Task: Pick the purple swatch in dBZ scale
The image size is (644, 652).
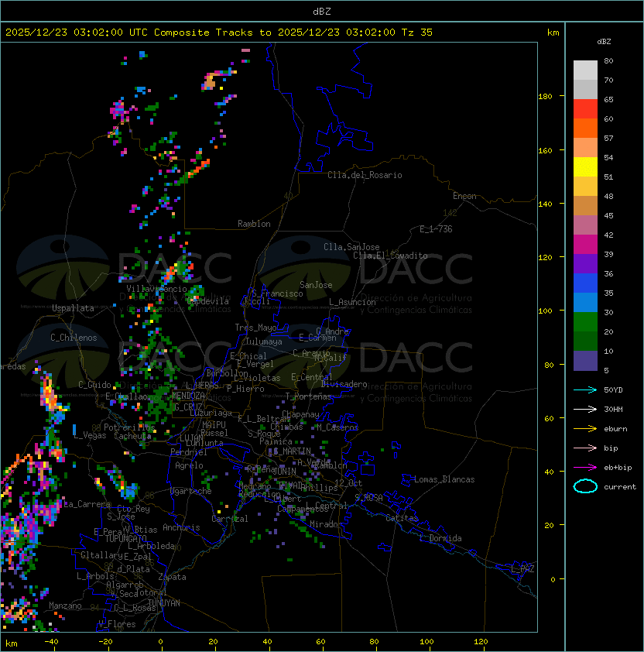Action: (585, 264)
